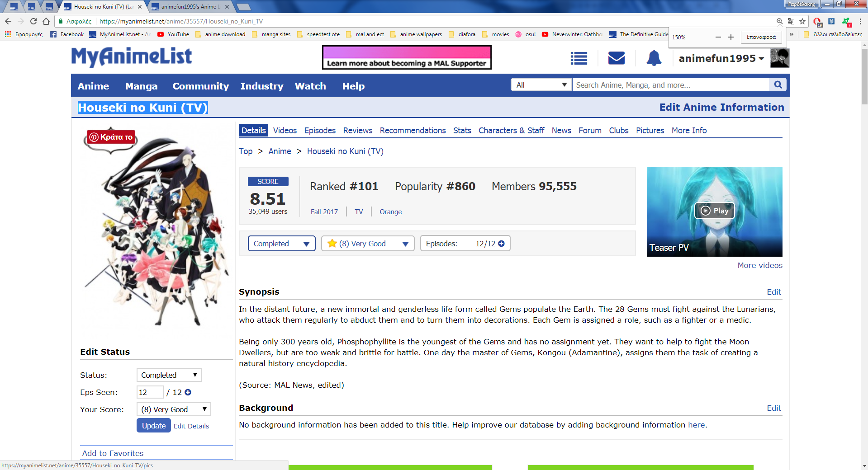
Task: Click Pinterest 'Κράτα το' save button
Action: pyautogui.click(x=111, y=137)
